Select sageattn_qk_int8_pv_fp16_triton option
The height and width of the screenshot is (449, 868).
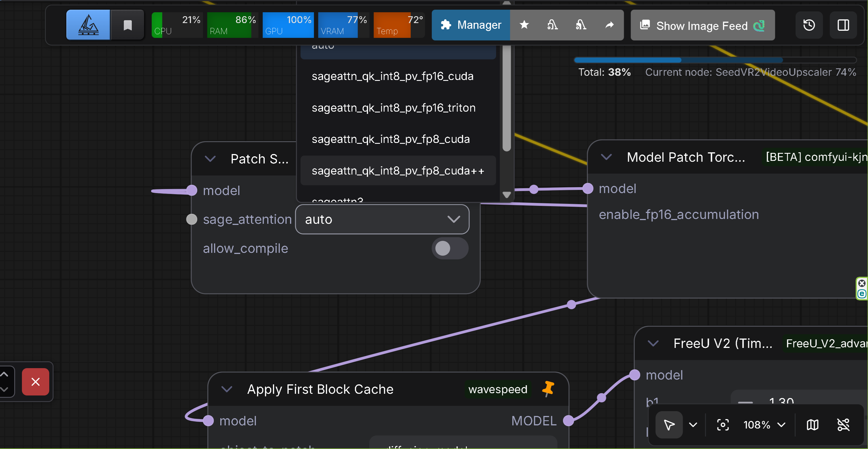pos(393,108)
